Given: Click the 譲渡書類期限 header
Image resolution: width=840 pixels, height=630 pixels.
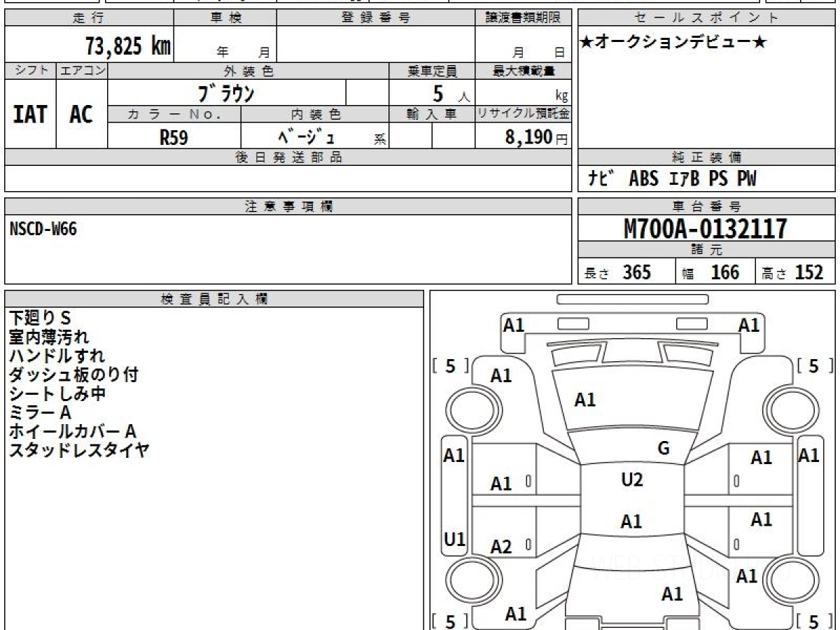Looking at the screenshot, I should 524,17.
